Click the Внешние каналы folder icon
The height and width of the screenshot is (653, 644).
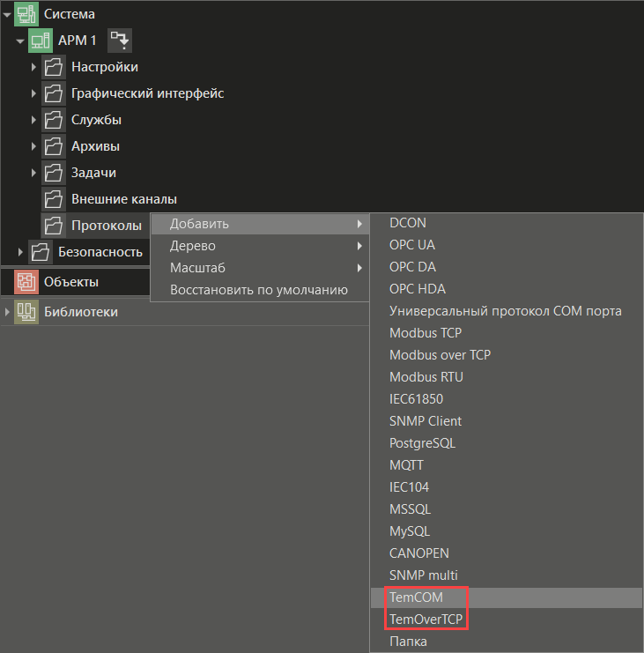point(54,199)
